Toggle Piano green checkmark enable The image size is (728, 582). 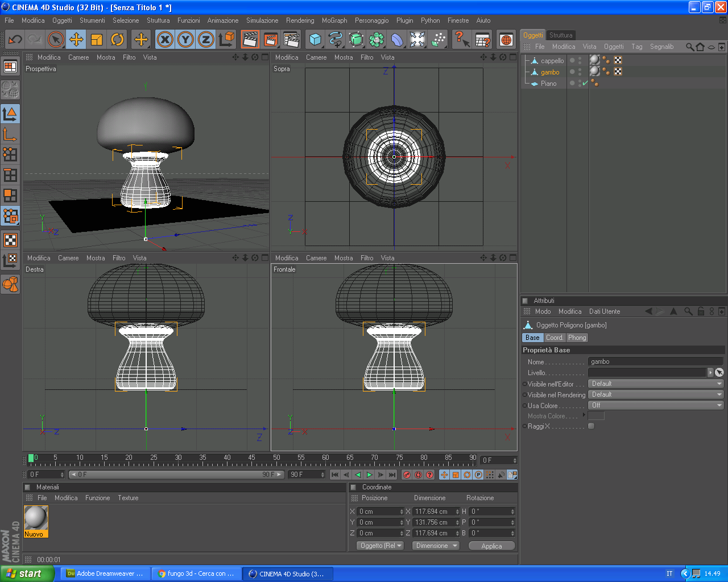point(585,83)
